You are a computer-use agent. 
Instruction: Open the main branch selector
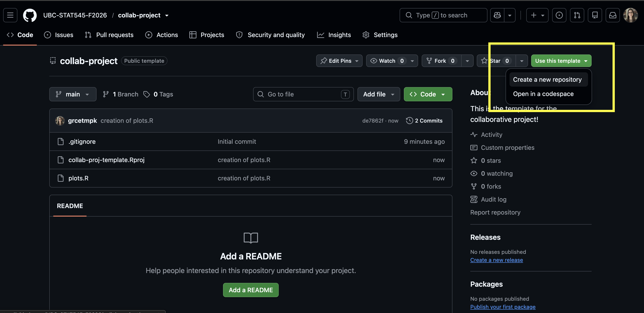coord(73,94)
